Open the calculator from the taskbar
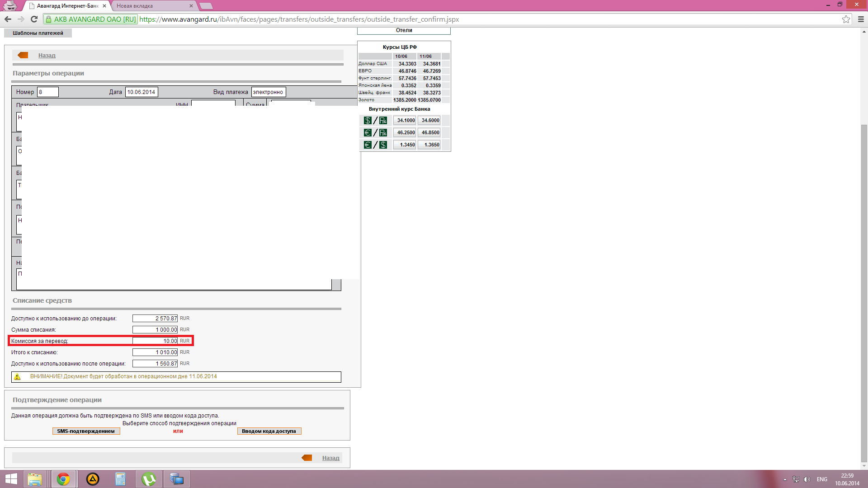 [120, 479]
